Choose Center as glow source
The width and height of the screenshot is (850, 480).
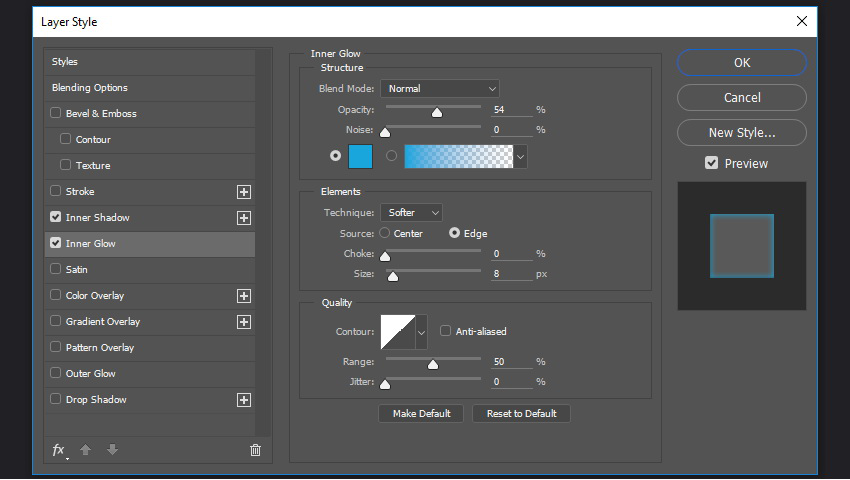(x=385, y=233)
